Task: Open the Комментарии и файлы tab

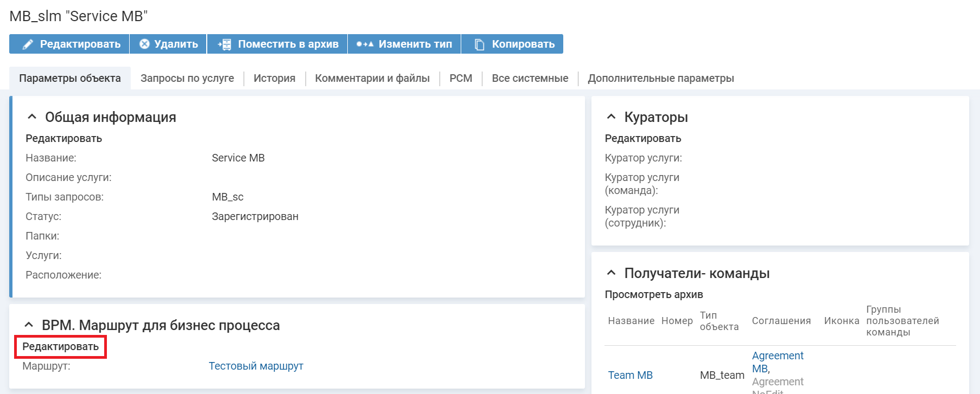Action: (x=372, y=78)
